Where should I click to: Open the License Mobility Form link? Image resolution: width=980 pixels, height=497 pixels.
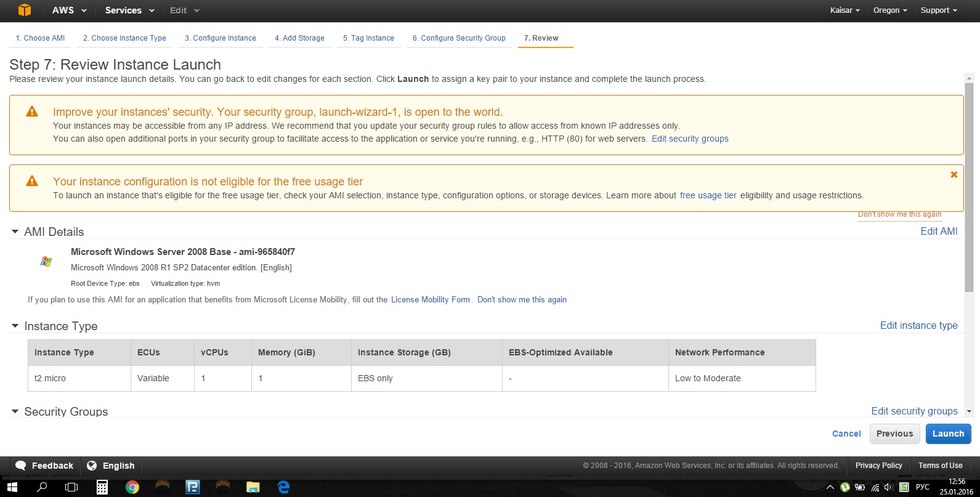point(430,300)
